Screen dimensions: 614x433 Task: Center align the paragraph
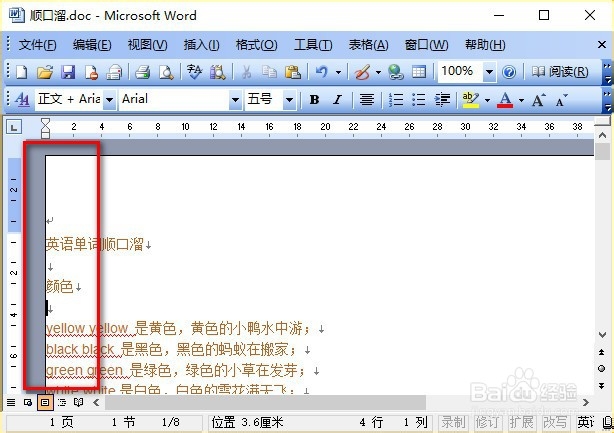[x=367, y=100]
